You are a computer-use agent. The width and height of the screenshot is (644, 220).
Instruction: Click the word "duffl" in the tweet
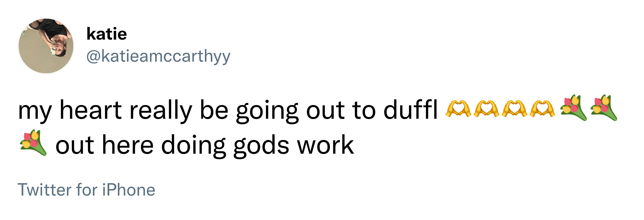point(410,109)
